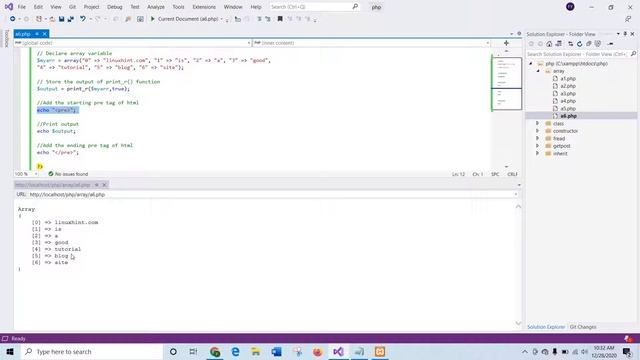Screen dimensions: 640x360
Task: Click the Windows taskbar search box
Action: [x=92, y=351]
